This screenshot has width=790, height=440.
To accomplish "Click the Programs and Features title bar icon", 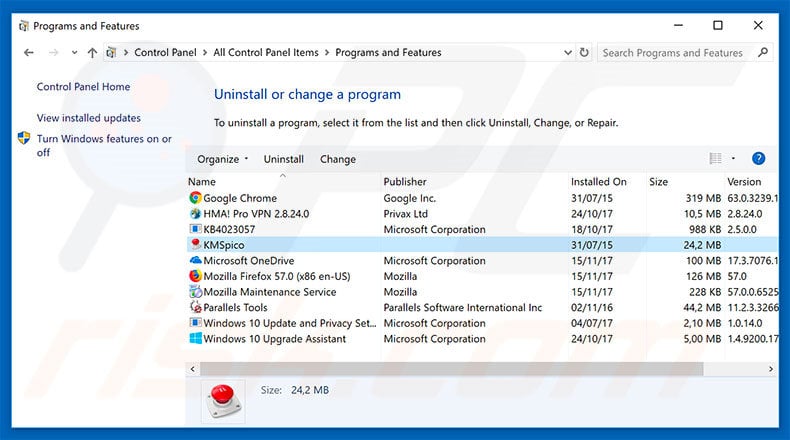I will [24, 26].
